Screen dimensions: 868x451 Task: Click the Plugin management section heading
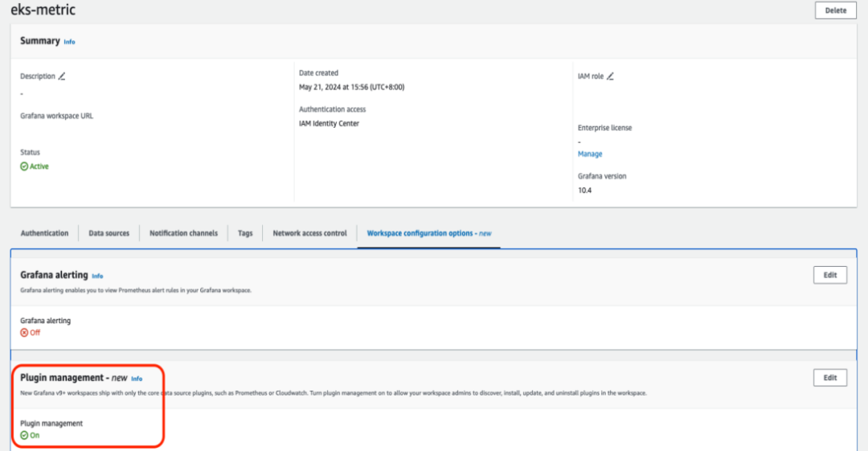click(x=74, y=378)
